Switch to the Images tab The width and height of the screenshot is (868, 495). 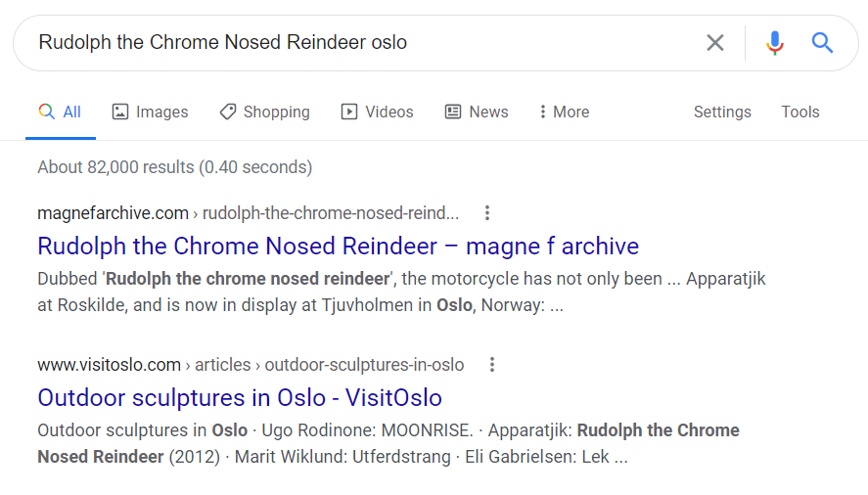coord(161,112)
